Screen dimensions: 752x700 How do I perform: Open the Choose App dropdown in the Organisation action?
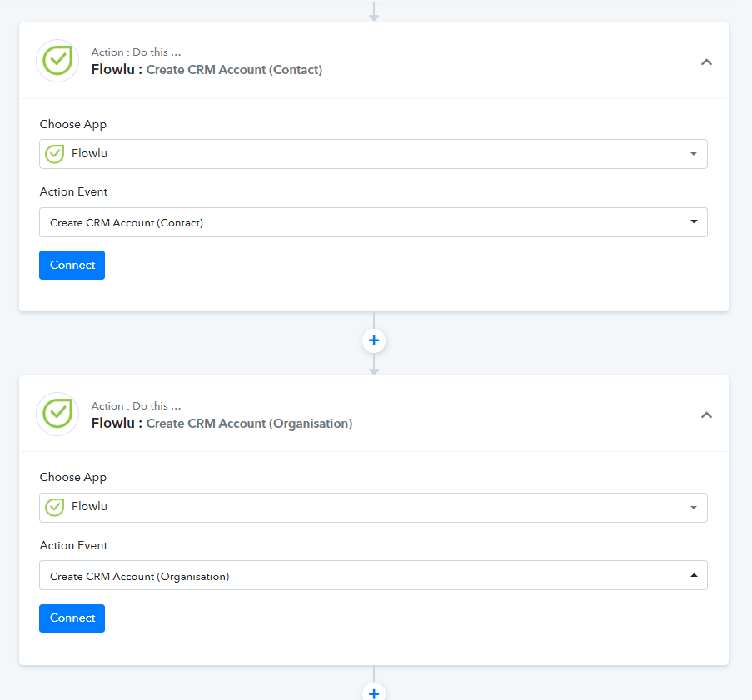[x=373, y=507]
